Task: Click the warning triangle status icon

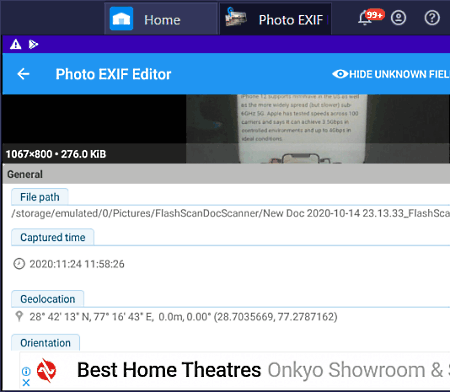Action: click(x=16, y=44)
